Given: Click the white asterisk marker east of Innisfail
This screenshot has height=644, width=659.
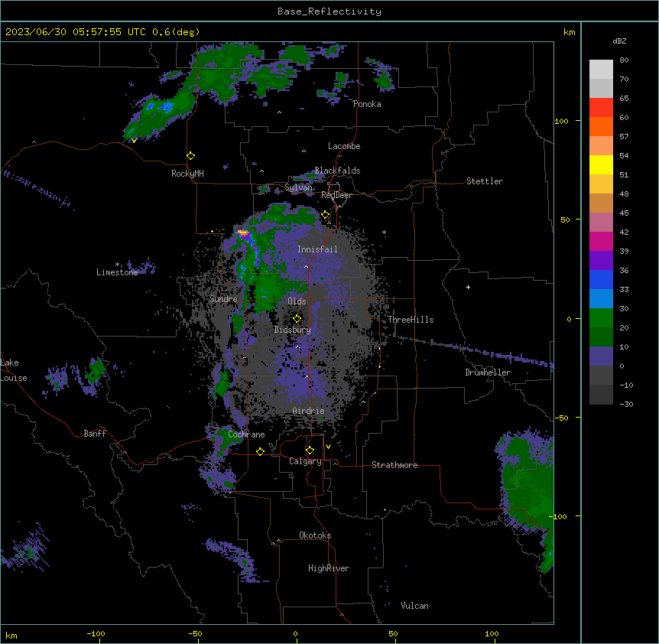Looking at the screenshot, I should point(384,233).
